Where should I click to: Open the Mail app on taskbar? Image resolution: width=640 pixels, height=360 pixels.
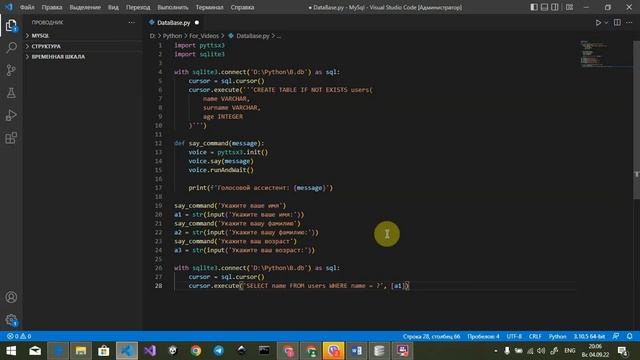coord(35,351)
